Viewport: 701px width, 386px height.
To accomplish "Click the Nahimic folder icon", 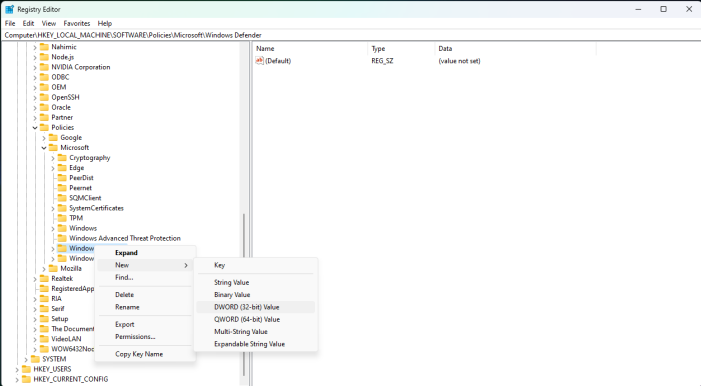I will (44, 47).
